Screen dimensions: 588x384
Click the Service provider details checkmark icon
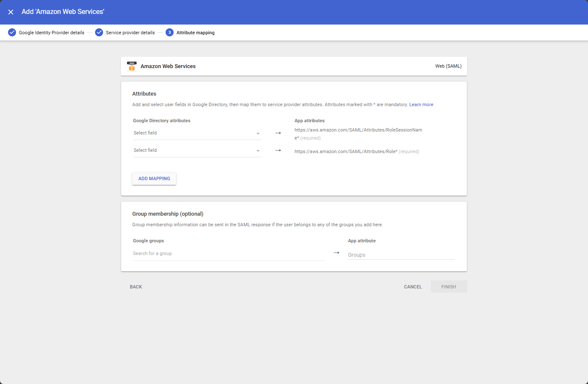(99, 33)
